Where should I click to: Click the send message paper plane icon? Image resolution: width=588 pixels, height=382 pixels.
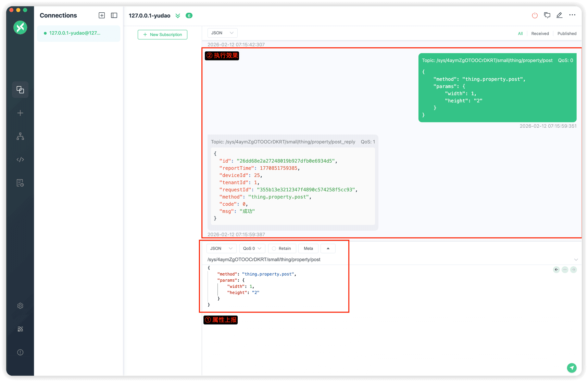pos(572,368)
